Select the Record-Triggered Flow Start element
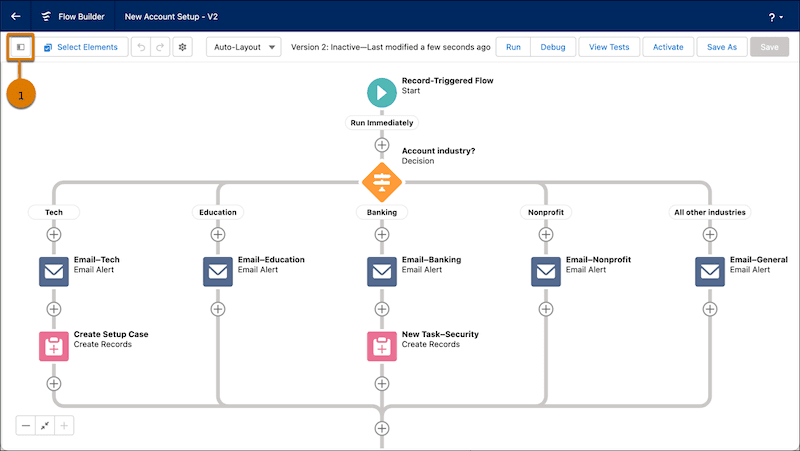Image resolution: width=800 pixels, height=451 pixels. [x=382, y=92]
